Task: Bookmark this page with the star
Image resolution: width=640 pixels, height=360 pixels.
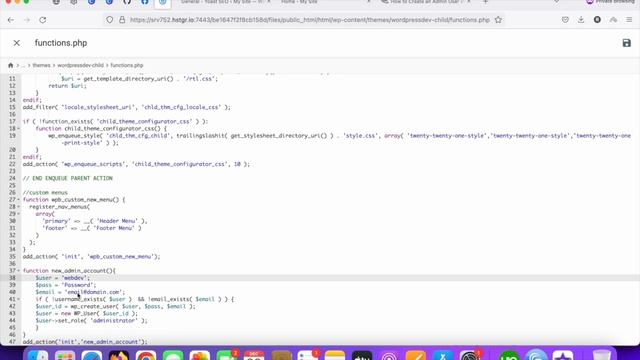Action: (x=498, y=20)
